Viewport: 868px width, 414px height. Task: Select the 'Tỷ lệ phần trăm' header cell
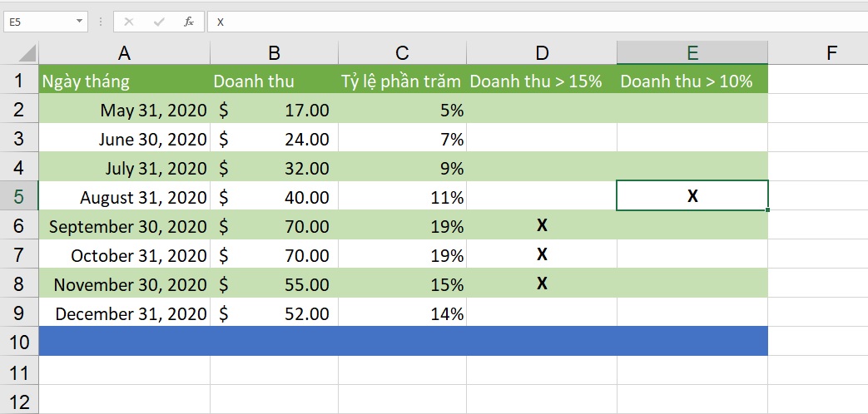(402, 81)
